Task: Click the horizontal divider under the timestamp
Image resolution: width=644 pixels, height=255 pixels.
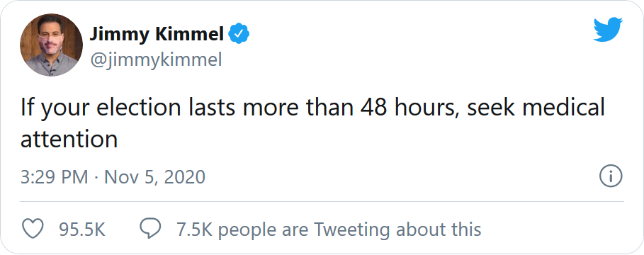Action: 322,202
